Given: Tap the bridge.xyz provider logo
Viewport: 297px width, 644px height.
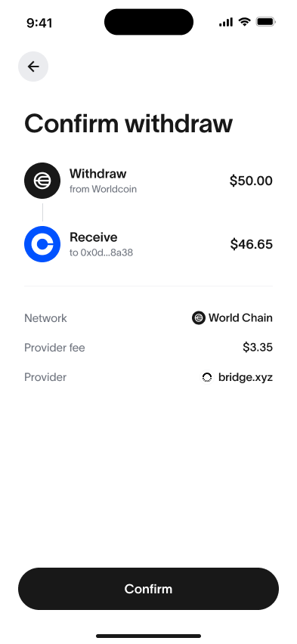Looking at the screenshot, I should click(207, 377).
